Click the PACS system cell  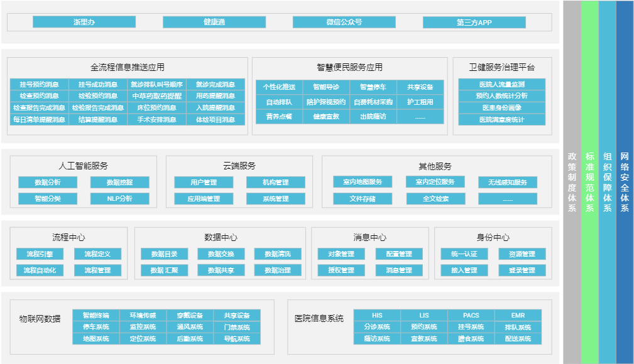[x=471, y=315]
